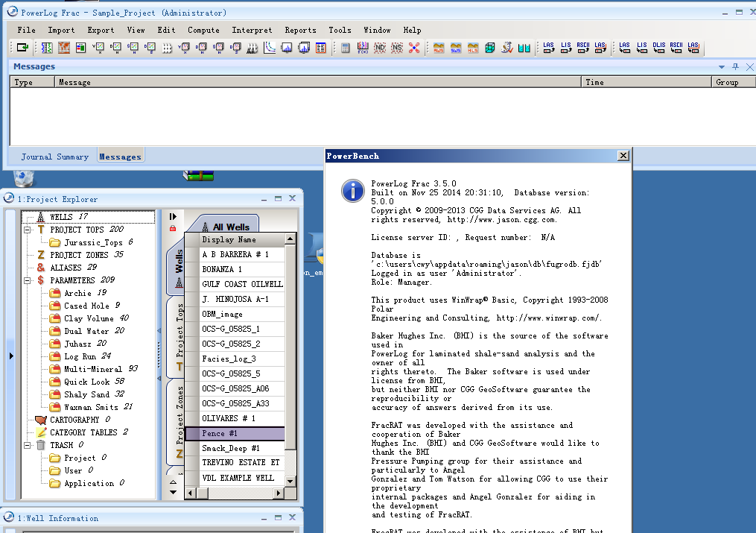Click the red X crossed-bones toolbar icon
The height and width of the screenshot is (533, 756).
point(414,47)
